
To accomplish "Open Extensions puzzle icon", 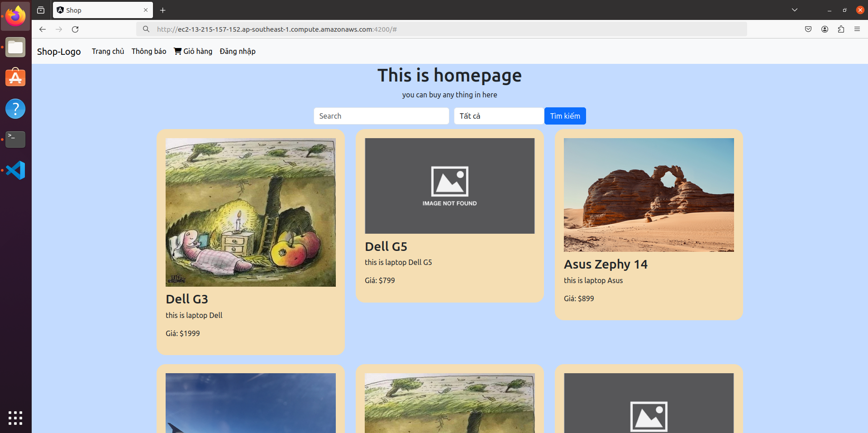I will coord(841,29).
